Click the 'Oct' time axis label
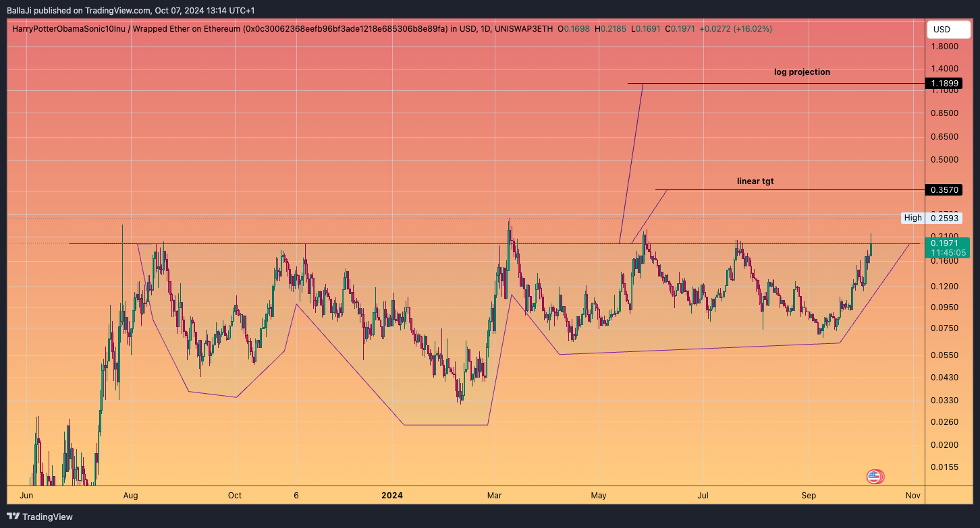 point(234,496)
